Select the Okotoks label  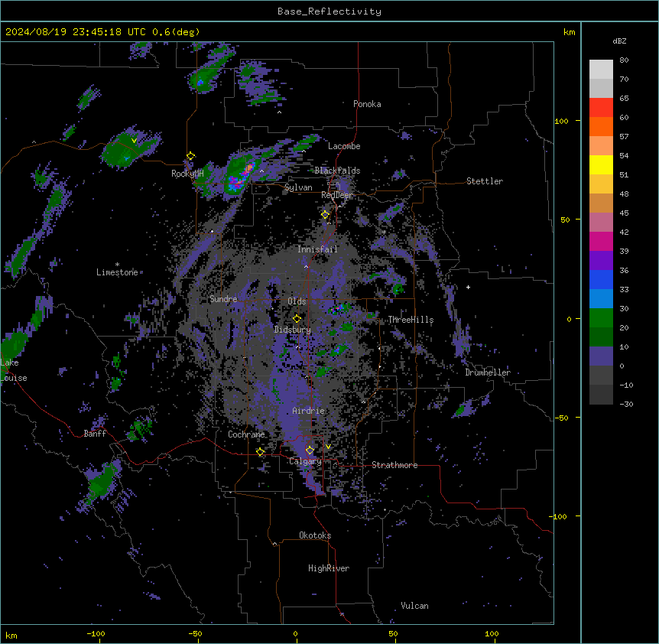315,535
